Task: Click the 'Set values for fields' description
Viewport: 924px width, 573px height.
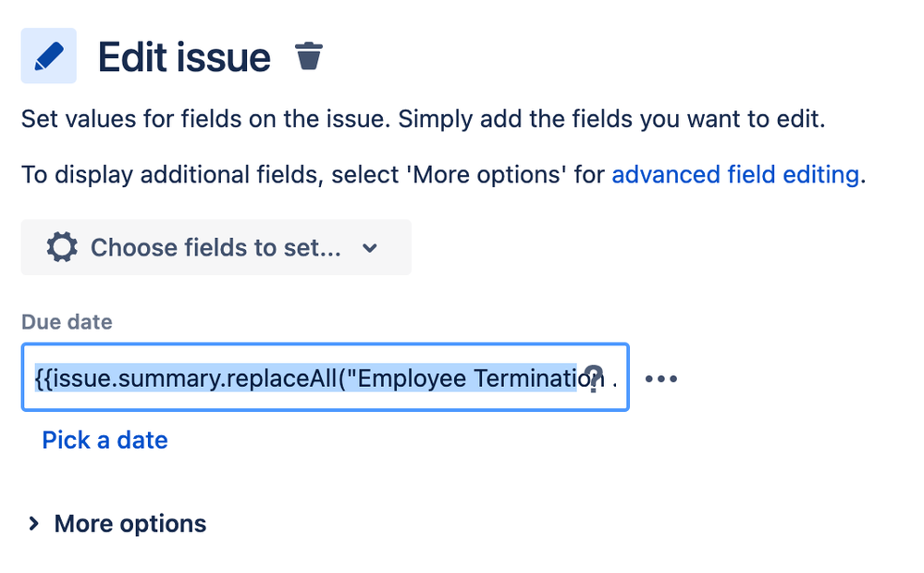Action: click(x=423, y=119)
